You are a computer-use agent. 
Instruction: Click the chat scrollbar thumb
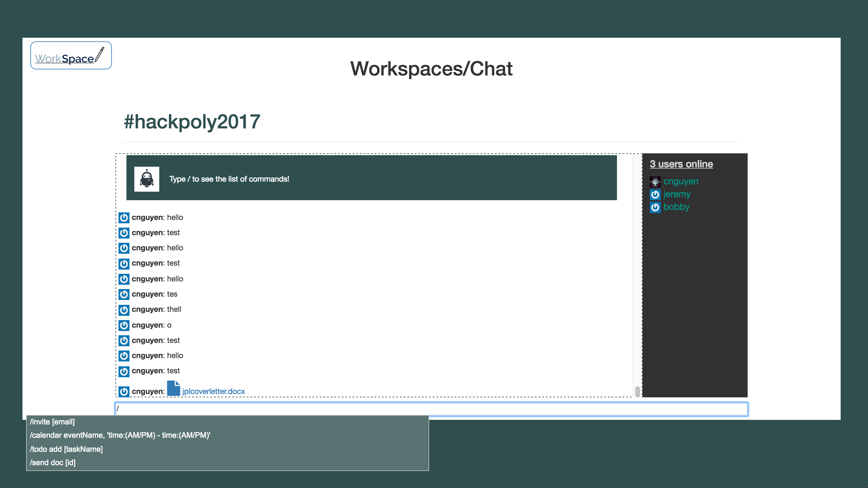coord(637,392)
